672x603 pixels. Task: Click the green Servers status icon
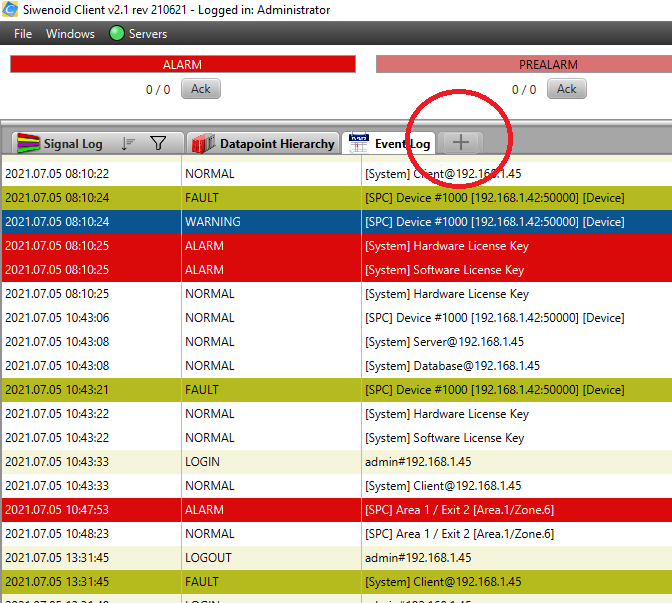(x=117, y=34)
